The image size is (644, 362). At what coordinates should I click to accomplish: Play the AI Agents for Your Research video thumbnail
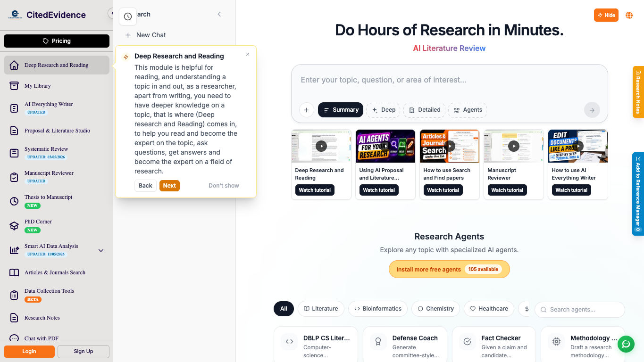pos(385,146)
